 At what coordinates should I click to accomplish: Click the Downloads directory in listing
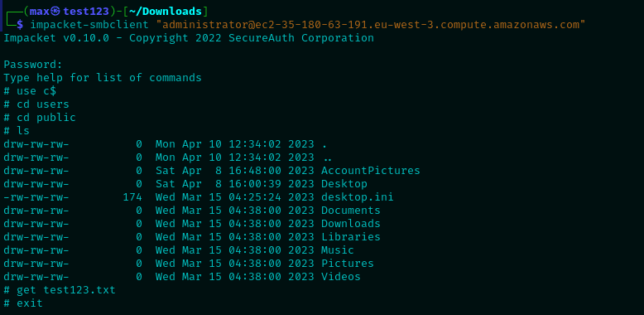[351, 223]
